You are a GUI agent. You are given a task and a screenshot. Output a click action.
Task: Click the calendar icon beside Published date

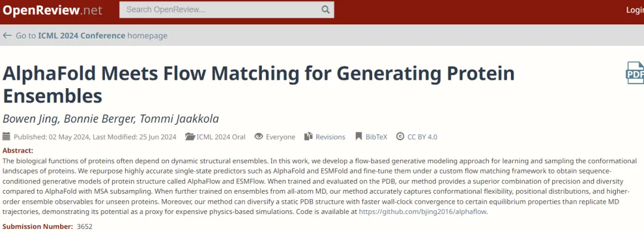point(6,136)
